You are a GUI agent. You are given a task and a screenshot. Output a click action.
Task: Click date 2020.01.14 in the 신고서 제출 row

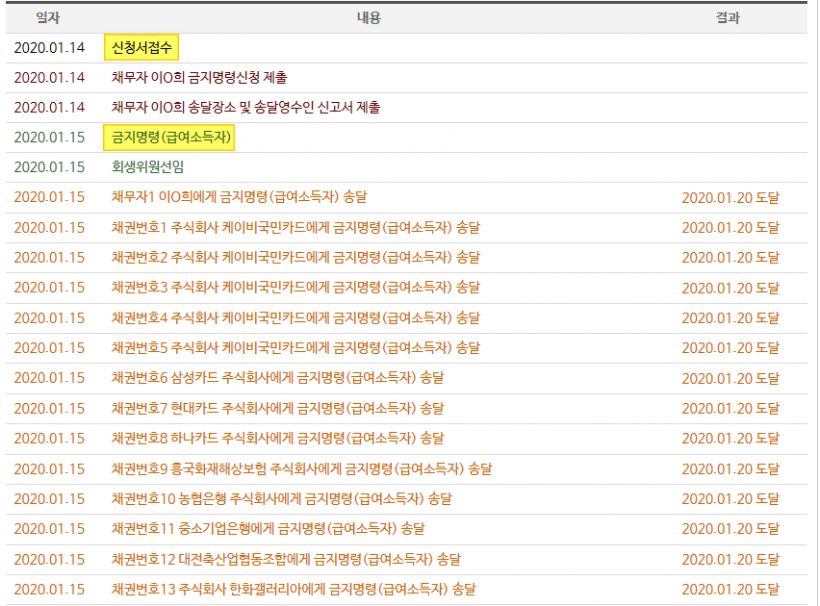click(x=49, y=107)
